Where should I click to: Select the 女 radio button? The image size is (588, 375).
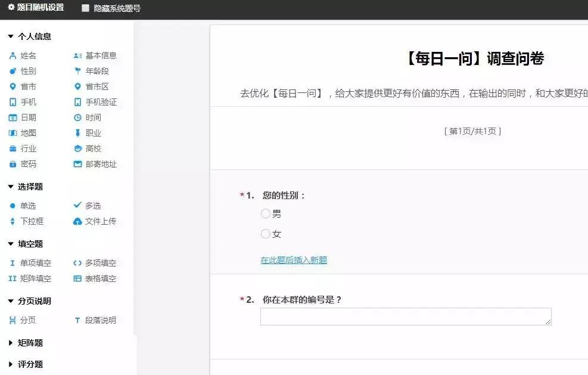tap(265, 234)
